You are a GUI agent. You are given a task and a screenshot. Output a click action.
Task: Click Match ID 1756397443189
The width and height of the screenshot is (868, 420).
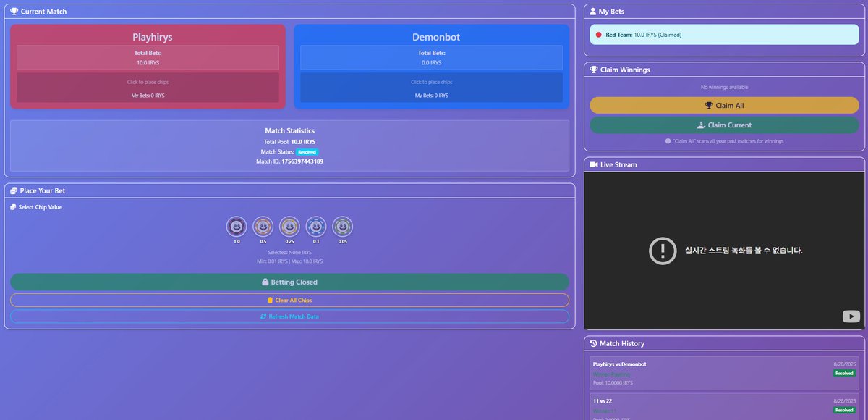click(289, 161)
